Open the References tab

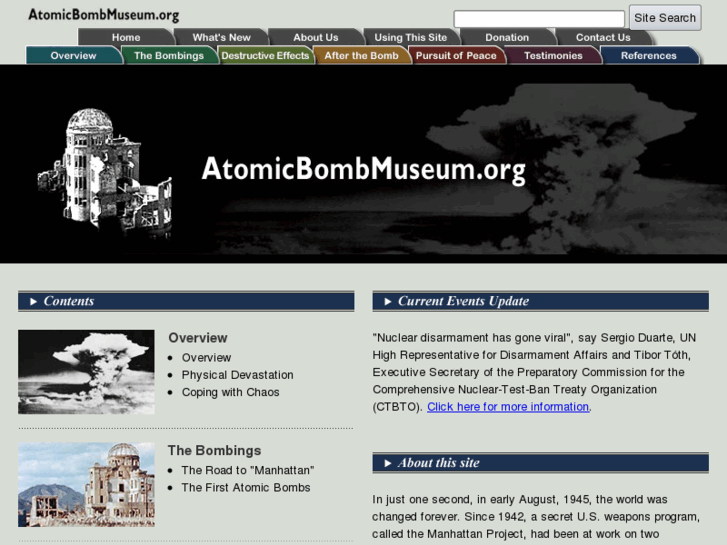(x=649, y=55)
